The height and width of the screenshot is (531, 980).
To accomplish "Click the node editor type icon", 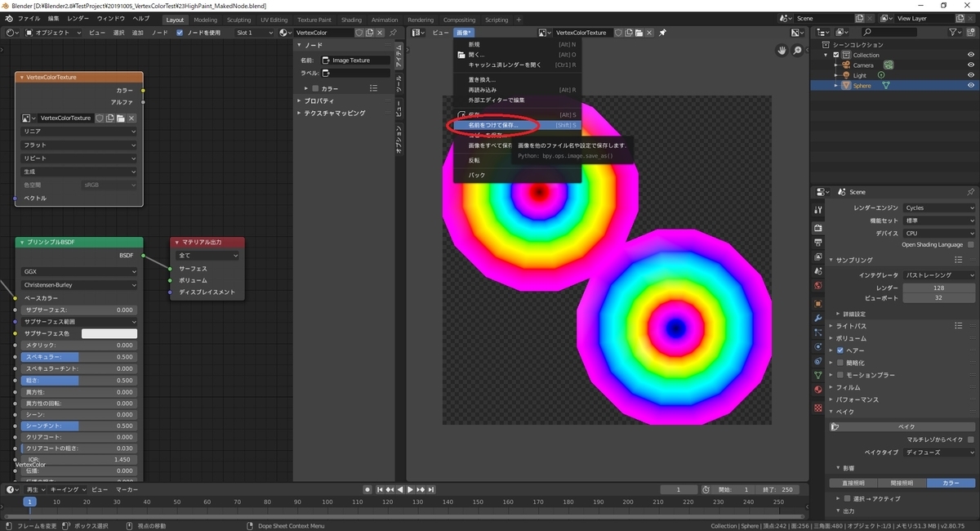I will pos(11,33).
